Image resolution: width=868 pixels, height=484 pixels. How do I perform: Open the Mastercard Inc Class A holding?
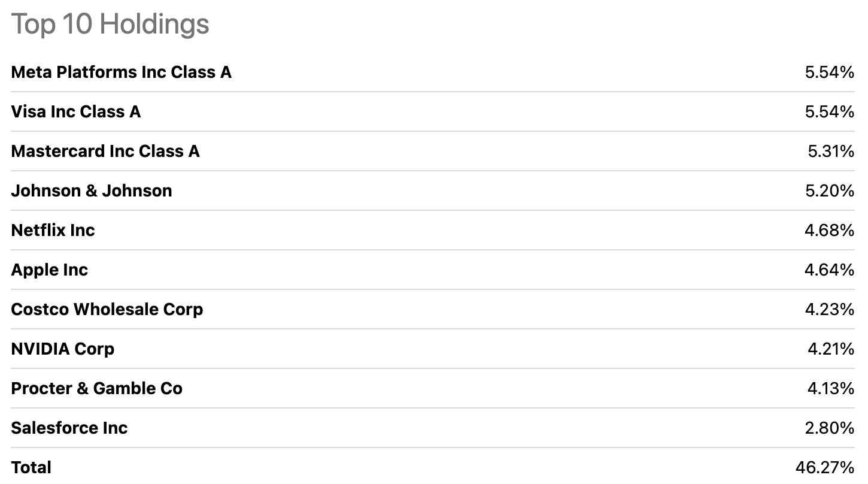coord(105,152)
